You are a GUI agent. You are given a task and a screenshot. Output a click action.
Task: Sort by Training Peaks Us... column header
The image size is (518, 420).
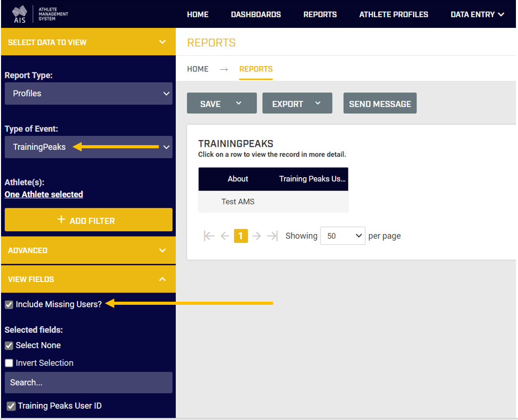(x=312, y=179)
